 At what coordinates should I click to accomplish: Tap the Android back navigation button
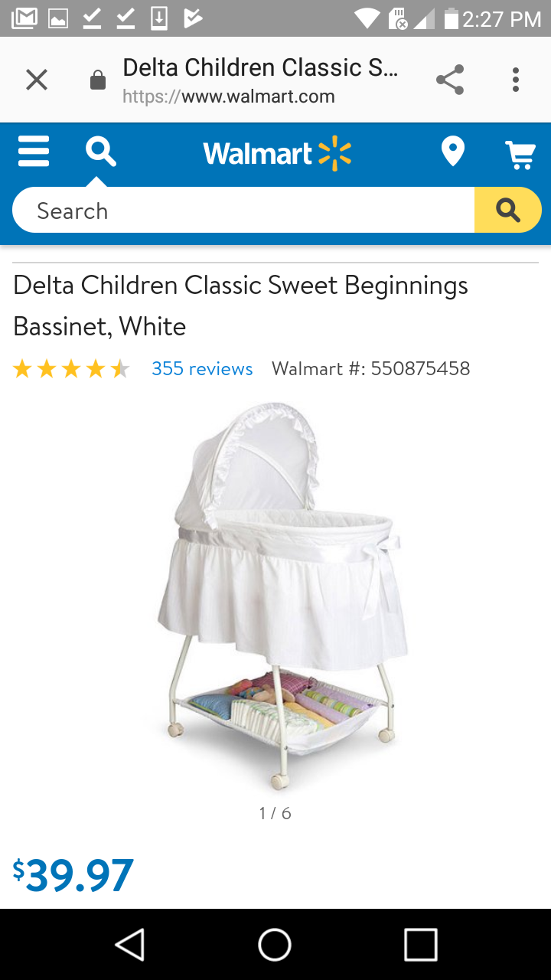click(x=130, y=944)
